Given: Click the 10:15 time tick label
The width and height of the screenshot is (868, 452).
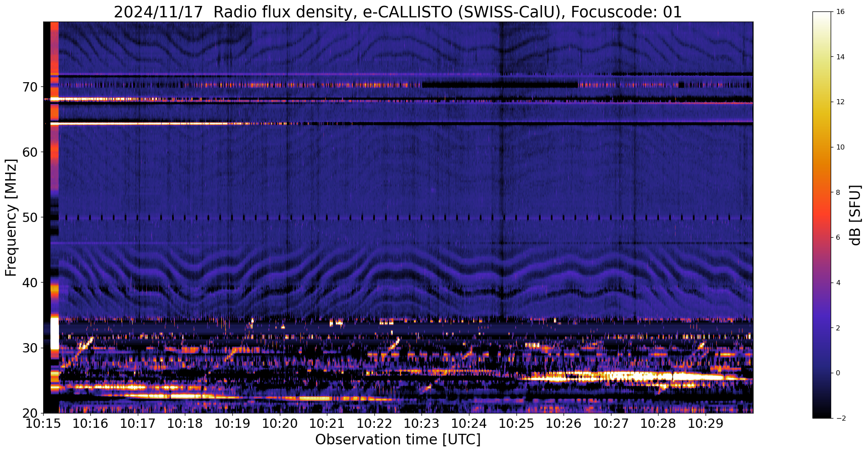Looking at the screenshot, I should click(43, 424).
